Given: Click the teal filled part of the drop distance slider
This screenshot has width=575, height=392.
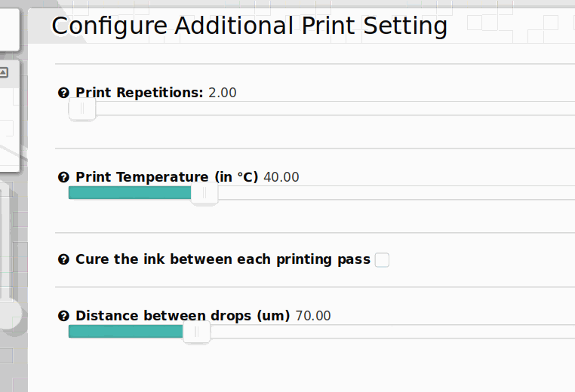Looking at the screenshot, I should pyautogui.click(x=125, y=332).
